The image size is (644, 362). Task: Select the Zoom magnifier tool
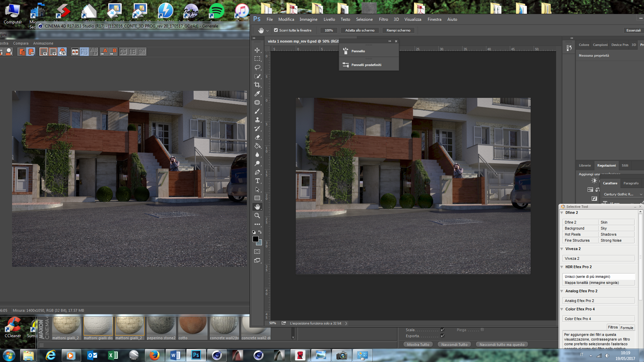[x=257, y=216]
